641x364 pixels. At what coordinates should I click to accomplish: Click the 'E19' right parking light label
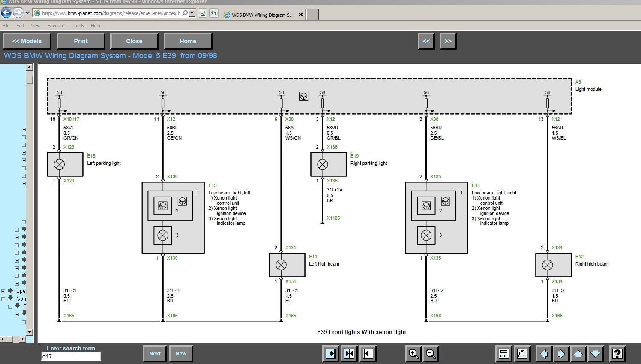[x=355, y=156]
